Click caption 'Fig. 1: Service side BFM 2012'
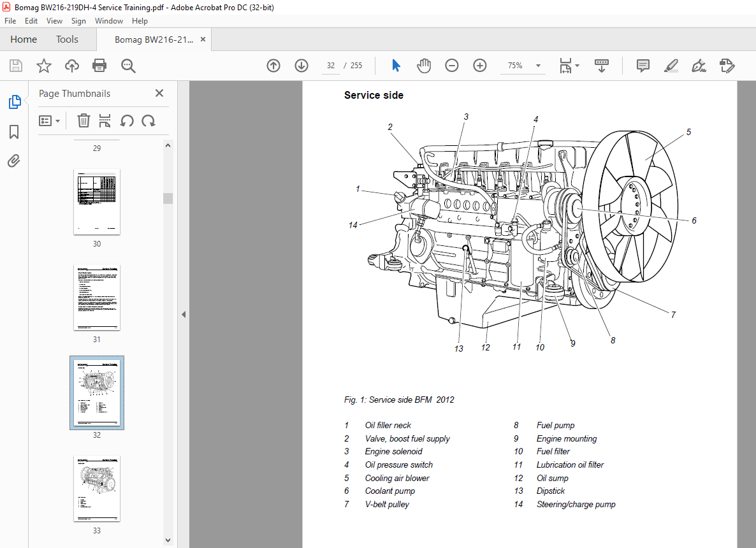The width and height of the screenshot is (756, 548). (399, 400)
